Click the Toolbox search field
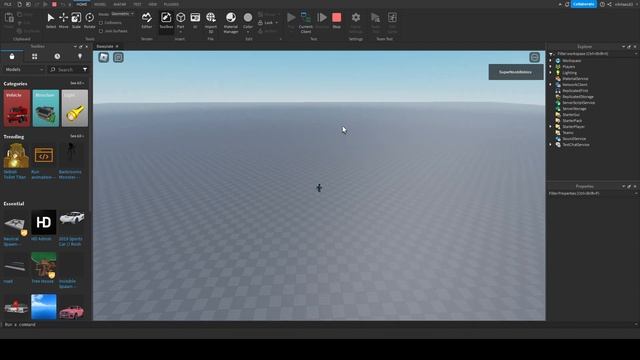 (x=65, y=69)
